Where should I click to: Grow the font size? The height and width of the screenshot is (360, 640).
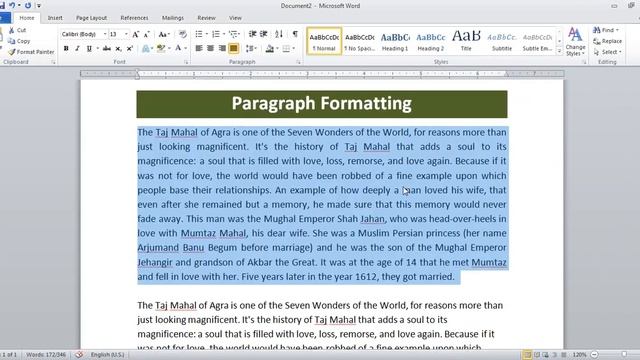(136, 34)
